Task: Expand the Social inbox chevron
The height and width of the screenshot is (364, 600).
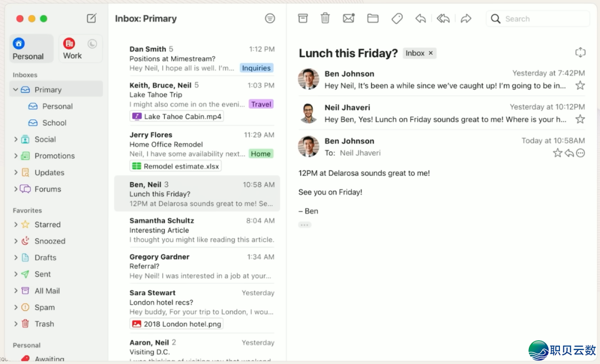Action: 16,139
